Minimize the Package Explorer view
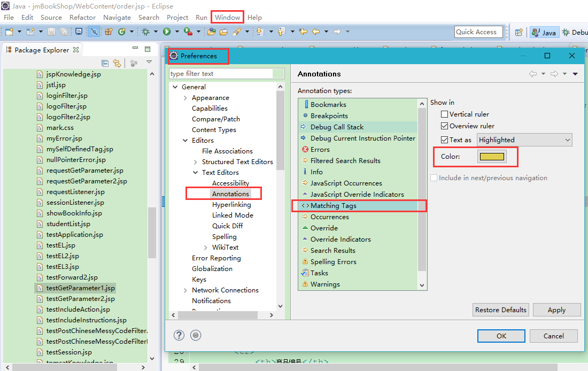 135,48
